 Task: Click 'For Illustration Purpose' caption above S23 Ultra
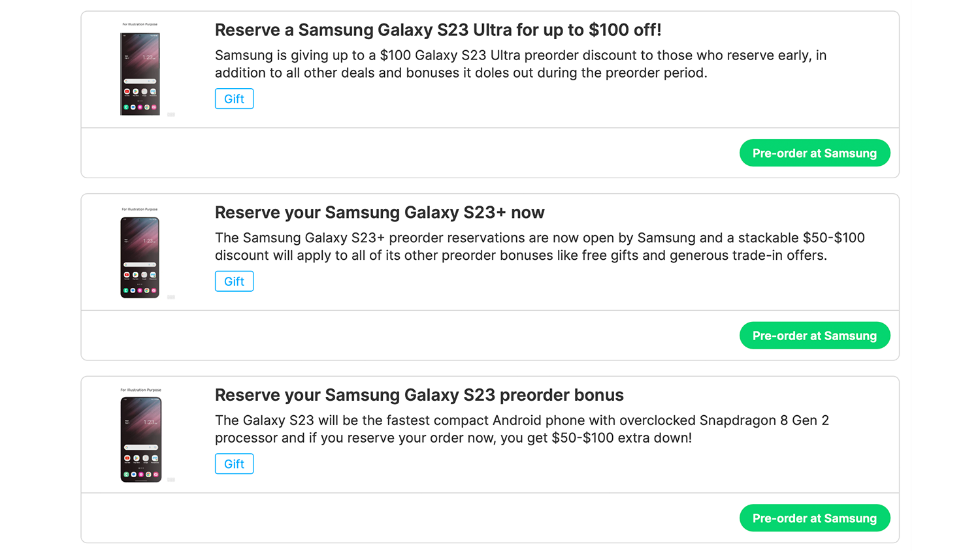click(x=140, y=24)
